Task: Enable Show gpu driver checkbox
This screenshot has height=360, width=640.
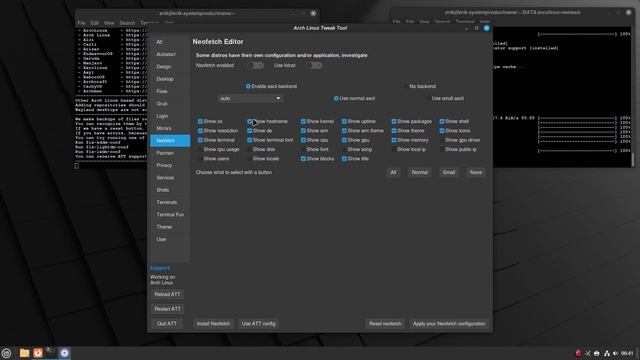Action: 442,140
